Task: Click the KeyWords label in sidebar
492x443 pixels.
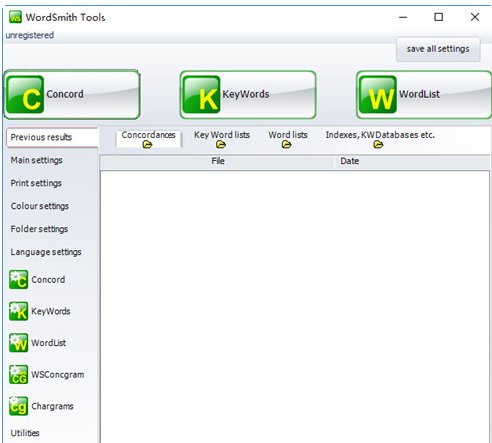Action: pyautogui.click(x=51, y=311)
